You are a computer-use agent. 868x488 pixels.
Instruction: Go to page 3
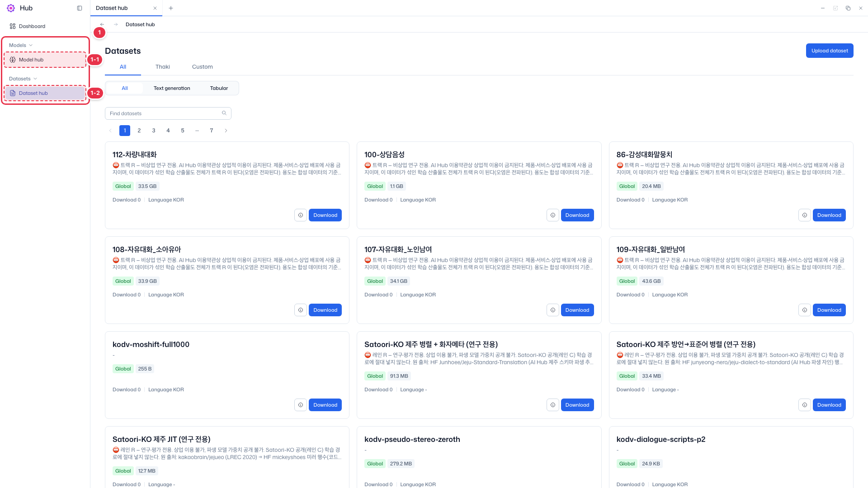[154, 131]
